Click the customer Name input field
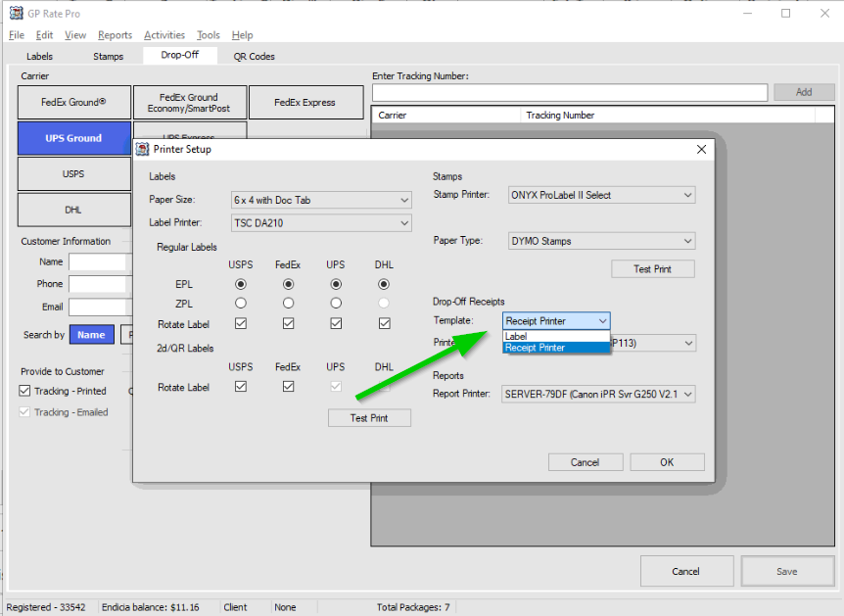Viewport: 844px width, 616px height. pyautogui.click(x=100, y=261)
